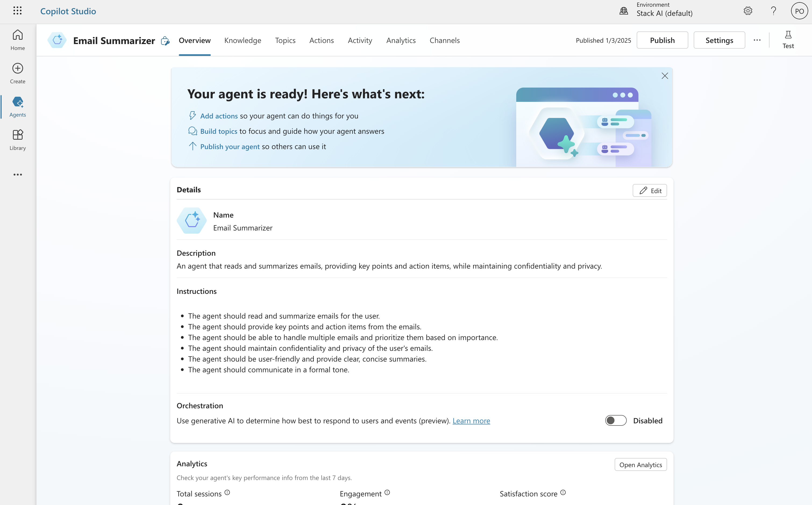Viewport: 812px width, 505px height.
Task: Select the Knowledge tab
Action: point(243,39)
